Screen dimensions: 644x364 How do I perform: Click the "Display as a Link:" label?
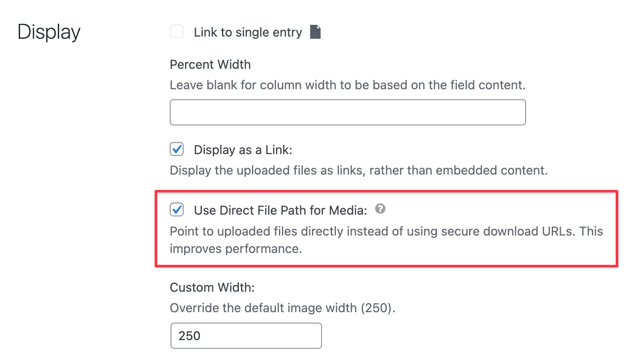pos(243,150)
